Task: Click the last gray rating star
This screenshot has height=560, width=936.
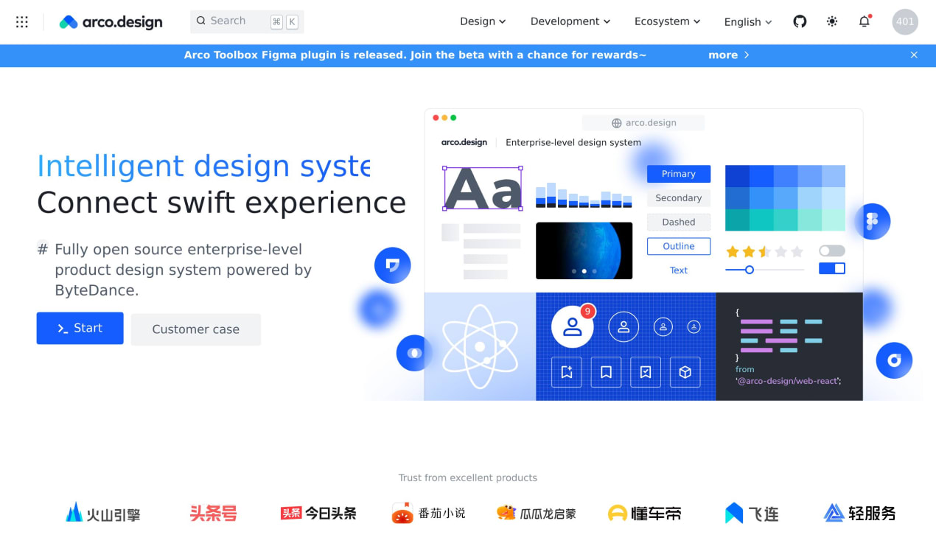Action: tap(797, 252)
